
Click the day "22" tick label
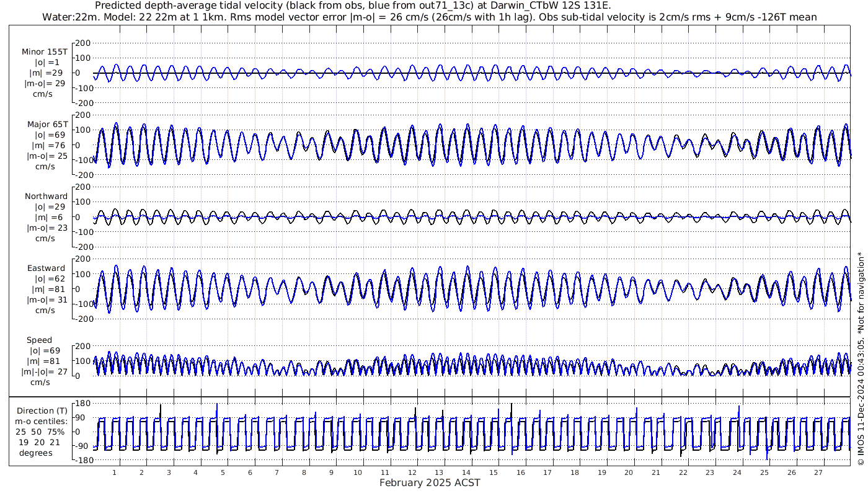(x=683, y=472)
